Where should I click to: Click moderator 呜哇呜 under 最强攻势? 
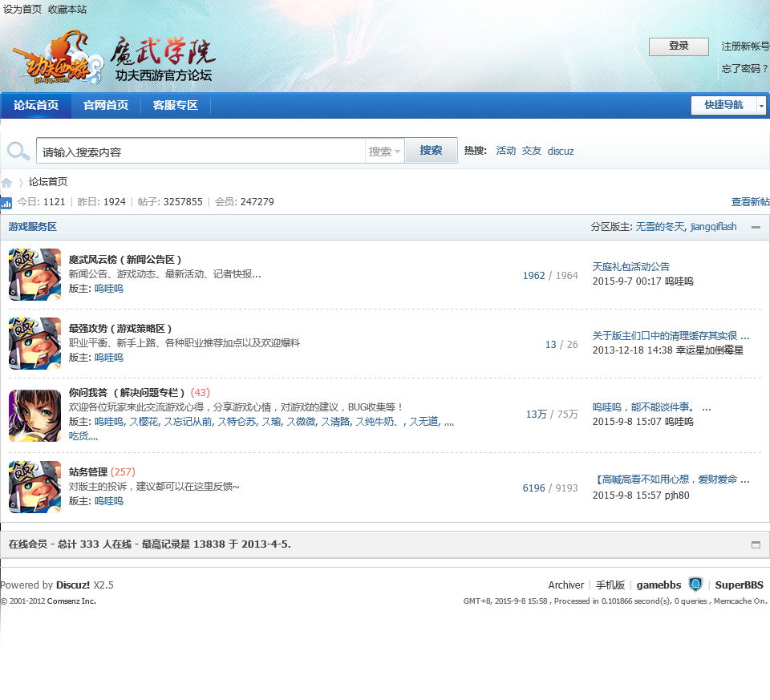[x=109, y=358]
